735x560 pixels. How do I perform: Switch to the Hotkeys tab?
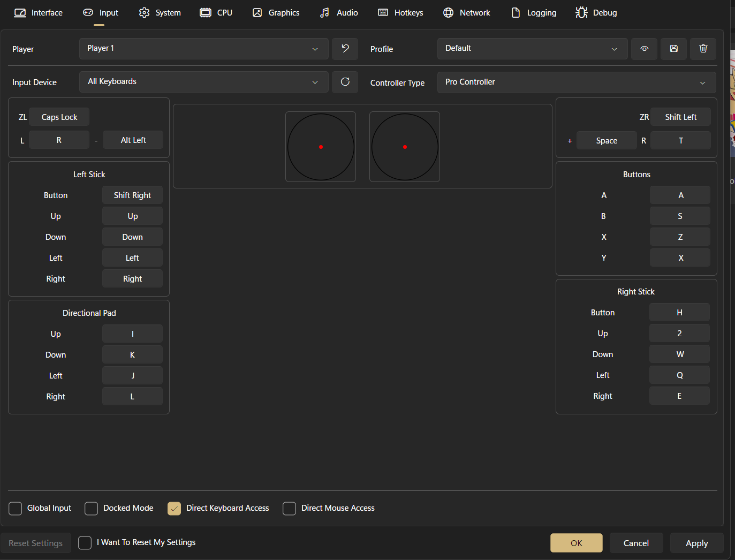pyautogui.click(x=400, y=13)
